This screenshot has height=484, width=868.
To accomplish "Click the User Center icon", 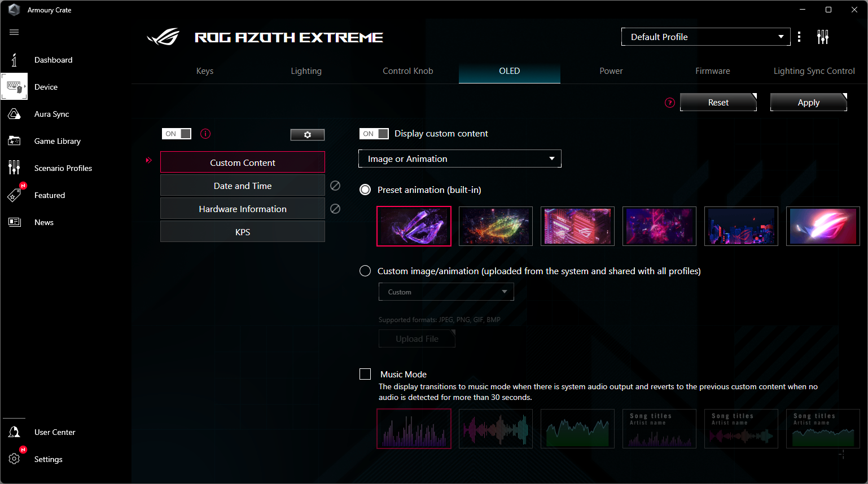I will 14,432.
